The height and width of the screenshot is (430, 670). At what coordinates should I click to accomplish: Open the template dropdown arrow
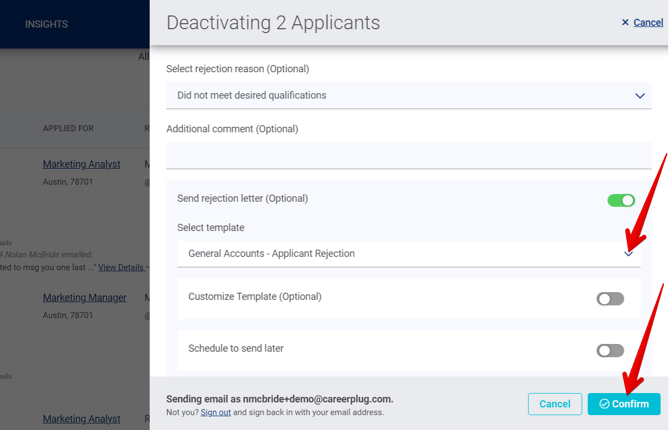tap(628, 253)
